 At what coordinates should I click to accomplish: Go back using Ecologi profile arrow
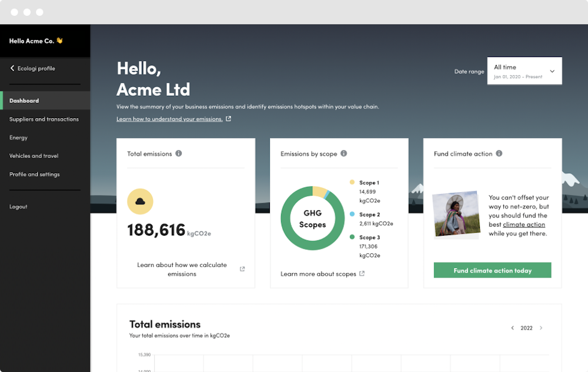(x=12, y=68)
